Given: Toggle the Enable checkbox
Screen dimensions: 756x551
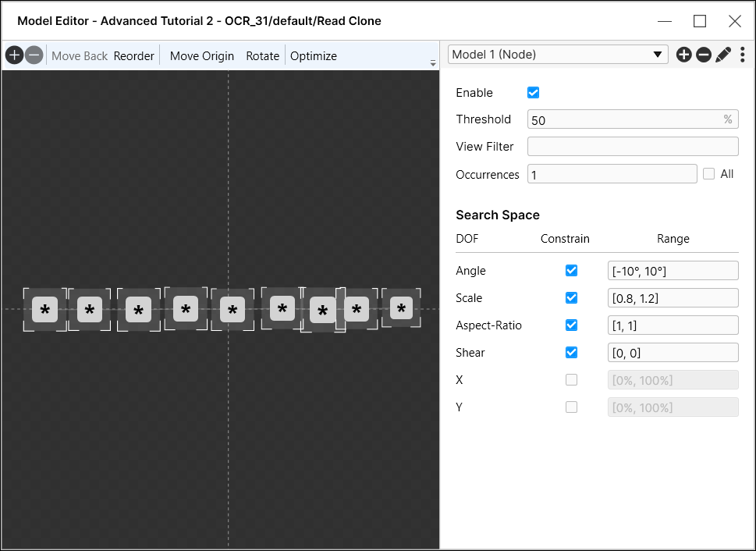Looking at the screenshot, I should 534,93.
